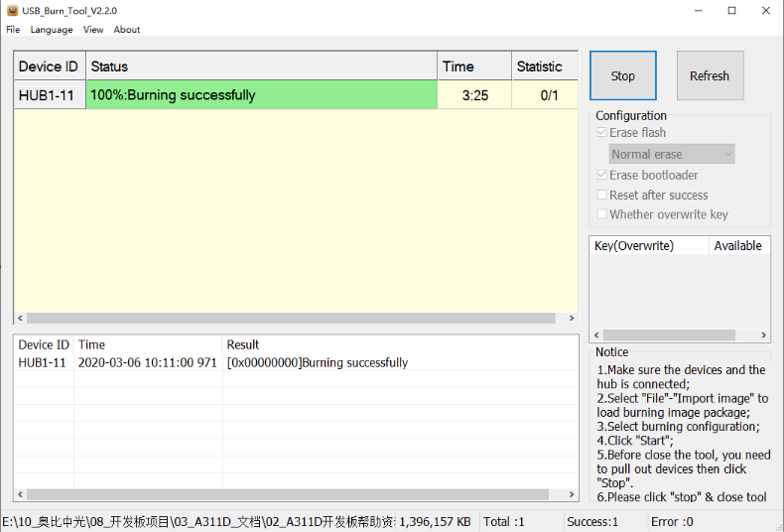Select HUB1-11 entry in the log list
Viewport: 784px width, 532px height.
coord(42,362)
